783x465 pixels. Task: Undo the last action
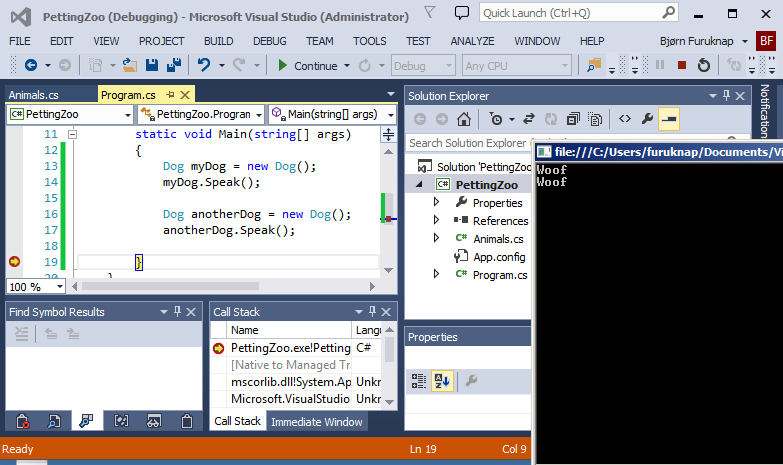(204, 65)
